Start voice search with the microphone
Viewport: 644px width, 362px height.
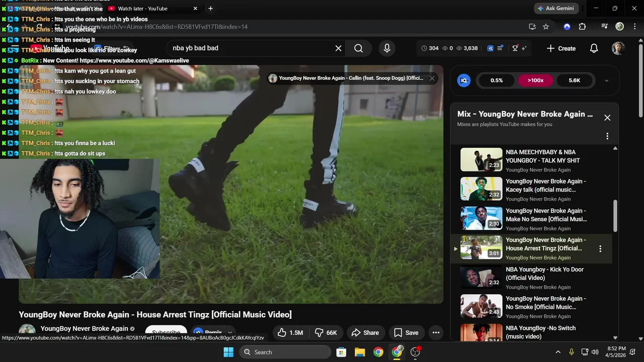(387, 48)
